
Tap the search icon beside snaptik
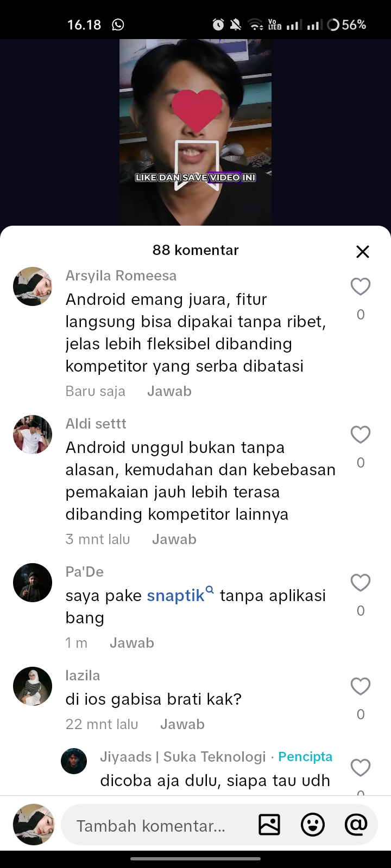click(210, 590)
